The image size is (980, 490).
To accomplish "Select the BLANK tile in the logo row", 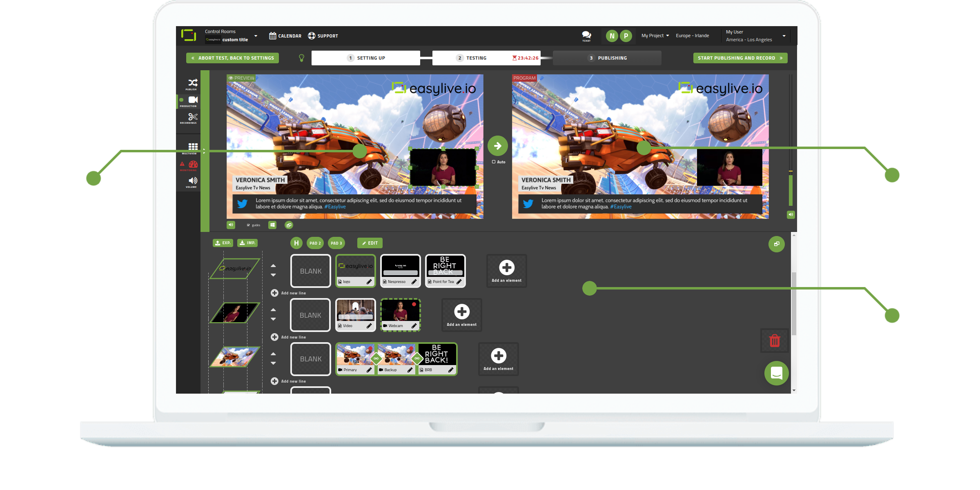I will click(x=311, y=271).
